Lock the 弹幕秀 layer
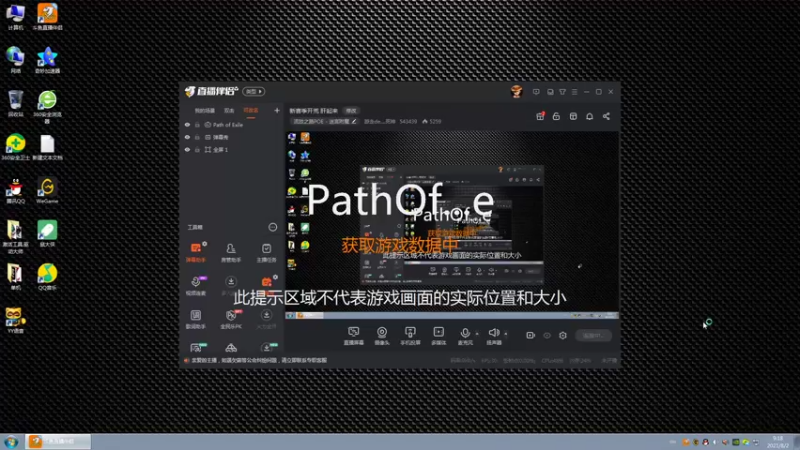Screen dimensions: 800x450 point(197,137)
